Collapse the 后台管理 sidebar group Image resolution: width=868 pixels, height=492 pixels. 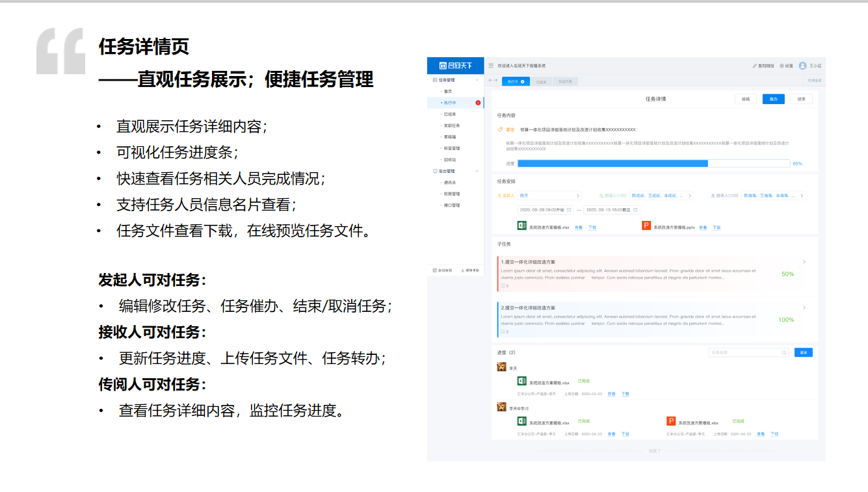coord(477,171)
